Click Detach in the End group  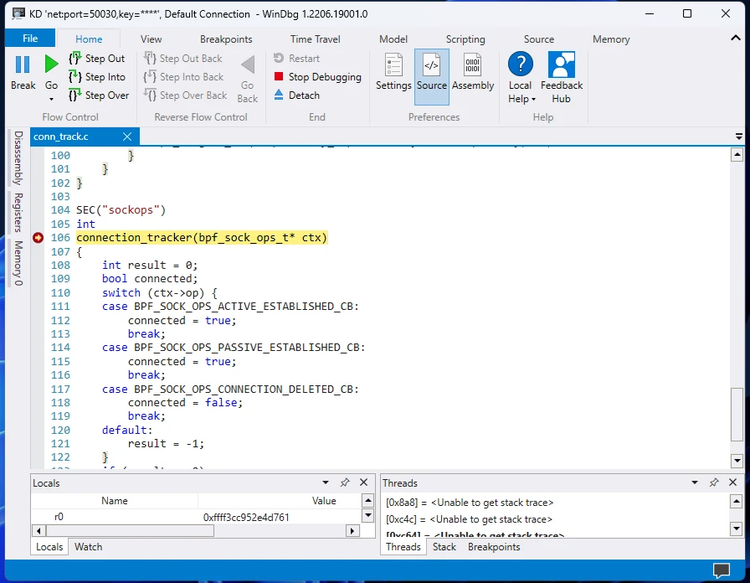[297, 95]
